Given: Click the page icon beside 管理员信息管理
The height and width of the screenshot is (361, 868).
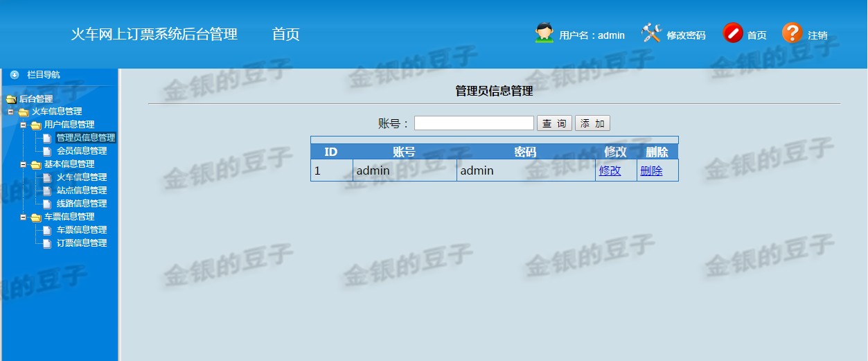Looking at the screenshot, I should pos(47,138).
